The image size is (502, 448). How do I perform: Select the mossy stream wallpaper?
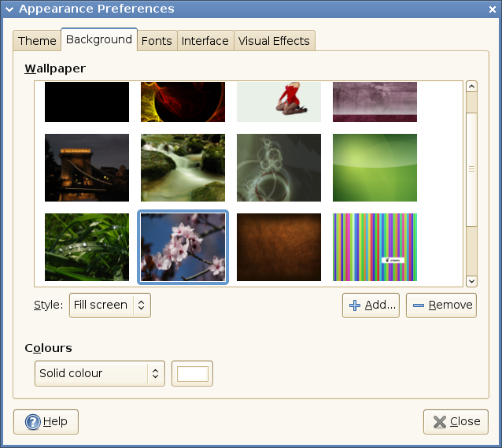click(x=183, y=168)
